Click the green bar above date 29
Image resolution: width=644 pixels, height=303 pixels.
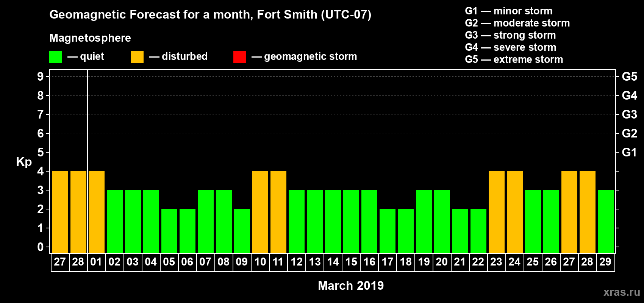(606, 222)
